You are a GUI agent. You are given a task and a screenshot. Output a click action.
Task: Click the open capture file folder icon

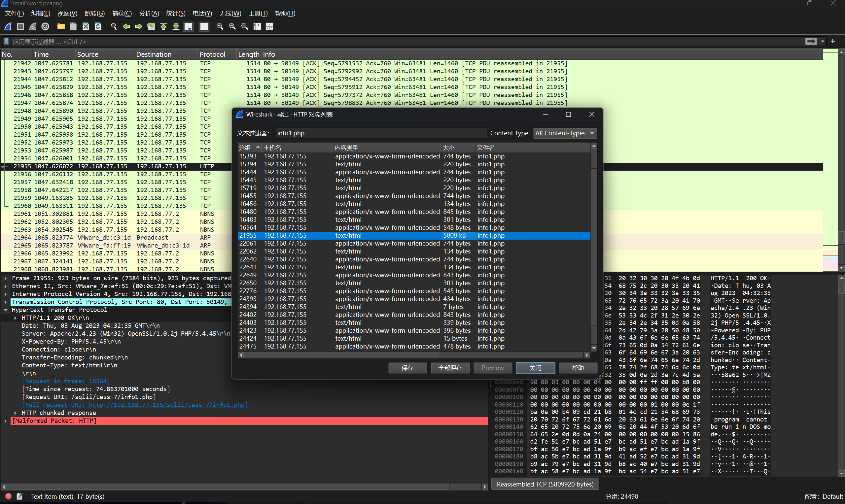click(x=61, y=26)
